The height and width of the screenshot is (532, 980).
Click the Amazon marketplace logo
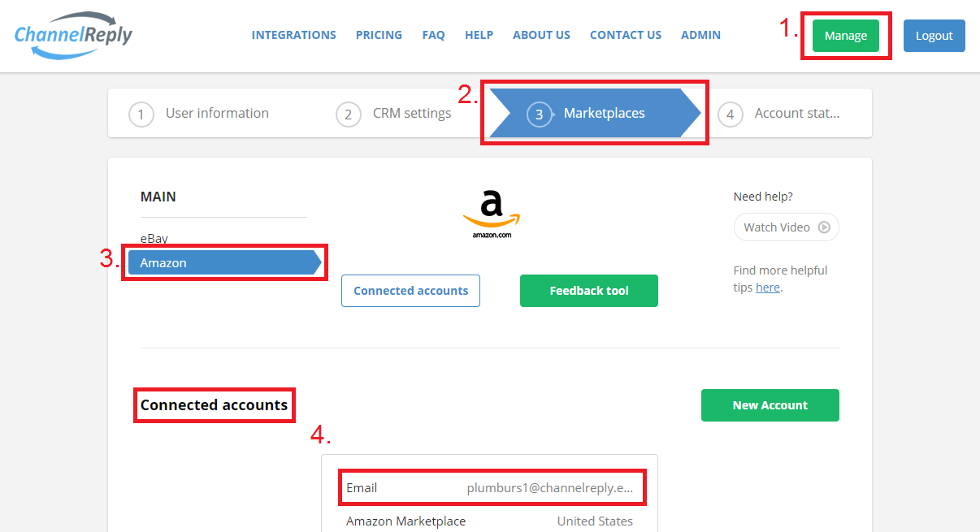[490, 213]
